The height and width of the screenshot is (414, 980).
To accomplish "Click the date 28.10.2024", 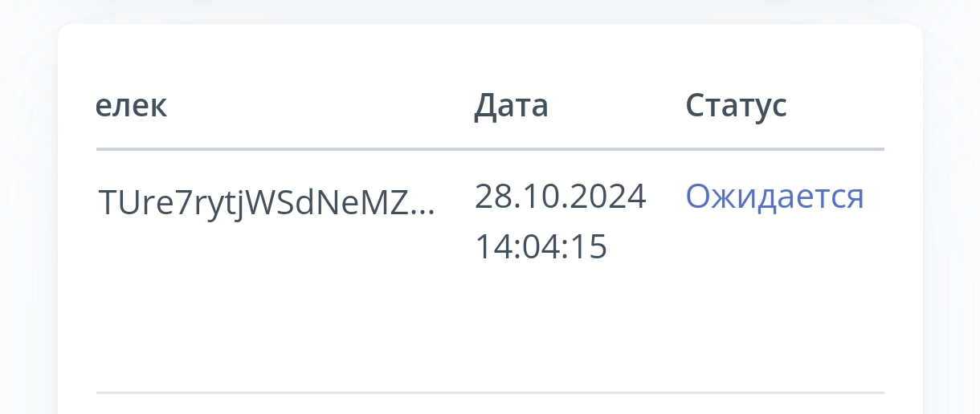I will [x=560, y=197].
